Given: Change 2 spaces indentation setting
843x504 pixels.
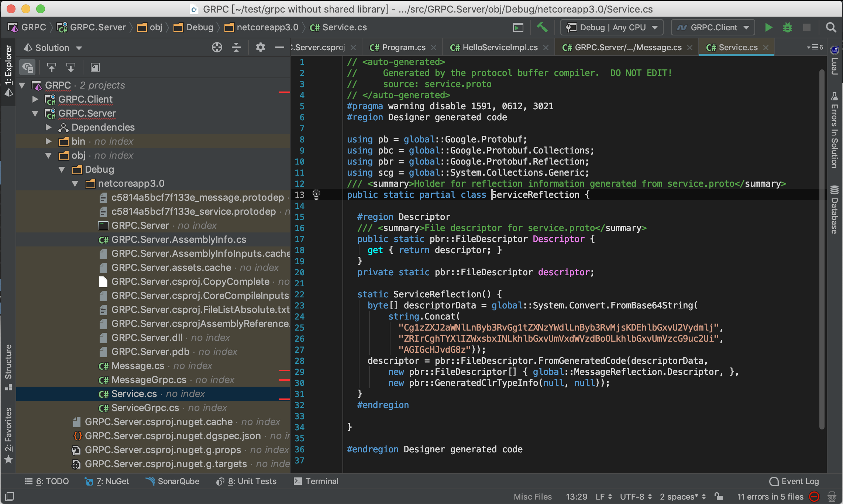Looking at the screenshot, I should click(x=683, y=497).
